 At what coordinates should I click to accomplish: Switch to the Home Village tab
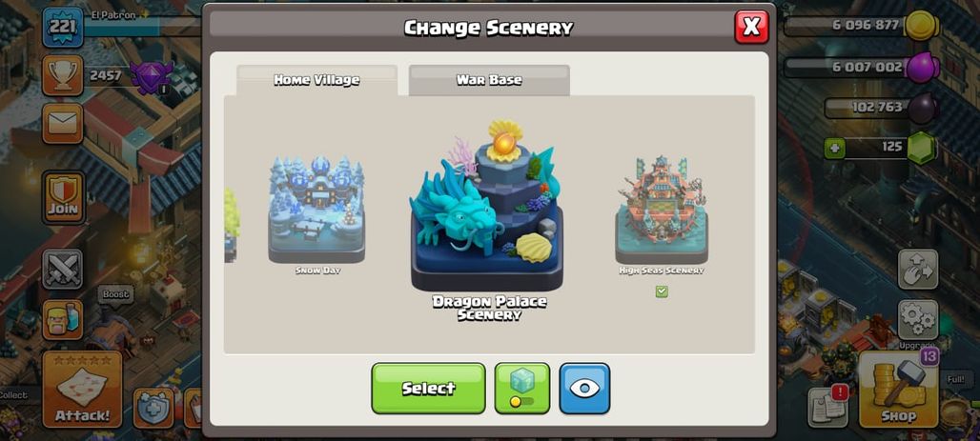[316, 80]
